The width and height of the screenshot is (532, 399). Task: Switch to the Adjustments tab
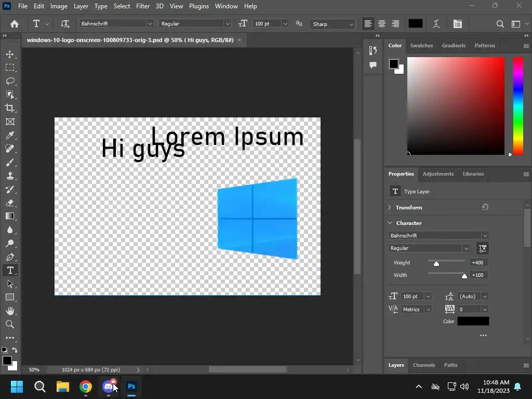click(x=438, y=174)
